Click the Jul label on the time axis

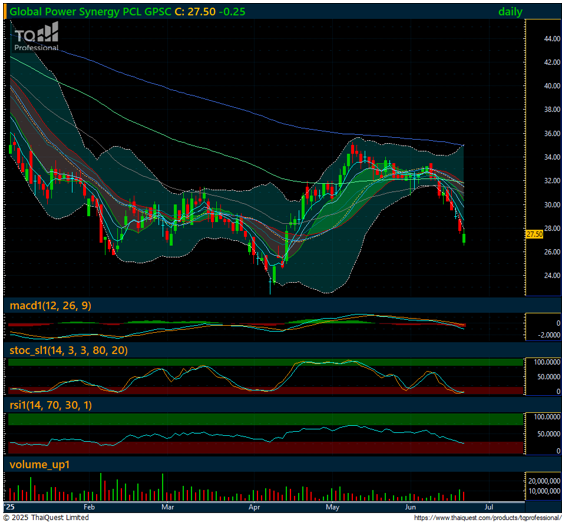[x=489, y=507]
